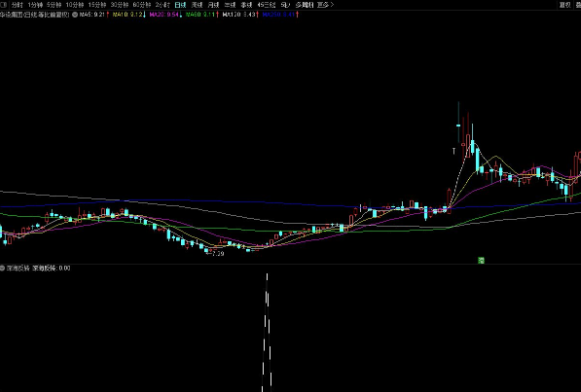This screenshot has width=581, height=392.
Task: Switch to the 分时 intraday view
Action: tap(17, 5)
